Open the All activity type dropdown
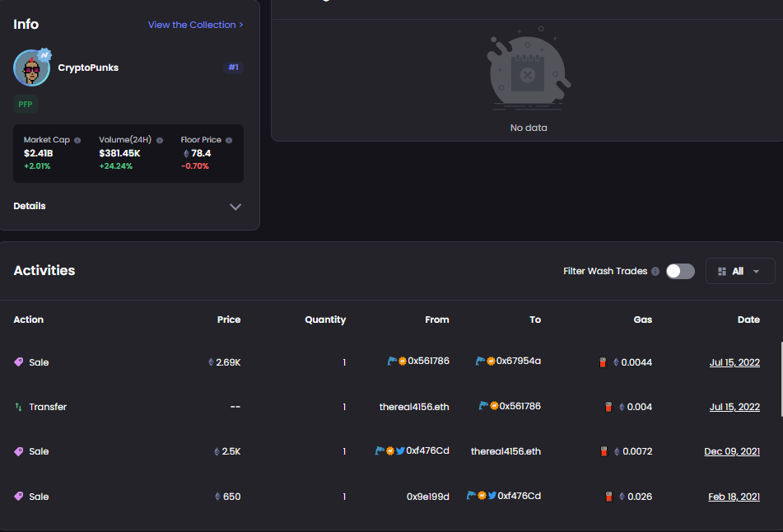Viewport: 783px width, 532px height. tap(740, 271)
